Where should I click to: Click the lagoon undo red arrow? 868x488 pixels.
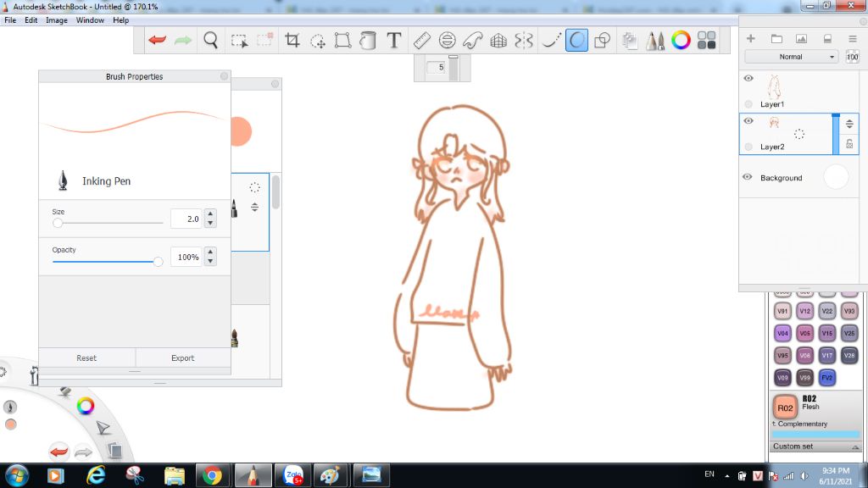click(x=58, y=452)
